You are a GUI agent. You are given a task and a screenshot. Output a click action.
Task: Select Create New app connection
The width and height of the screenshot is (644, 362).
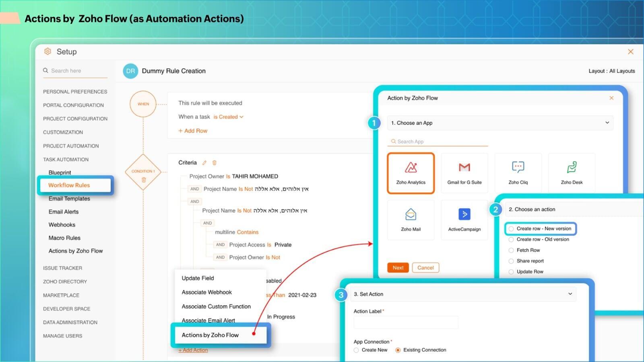pos(370,350)
